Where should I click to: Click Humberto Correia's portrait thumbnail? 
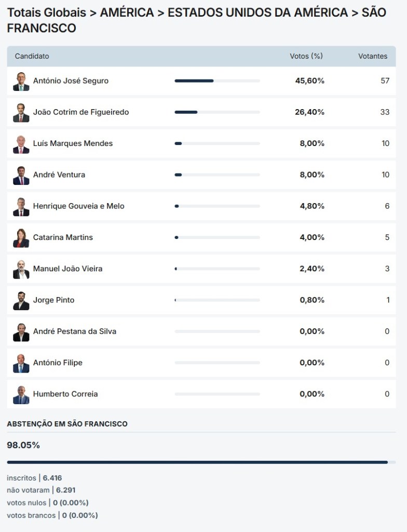click(x=21, y=394)
